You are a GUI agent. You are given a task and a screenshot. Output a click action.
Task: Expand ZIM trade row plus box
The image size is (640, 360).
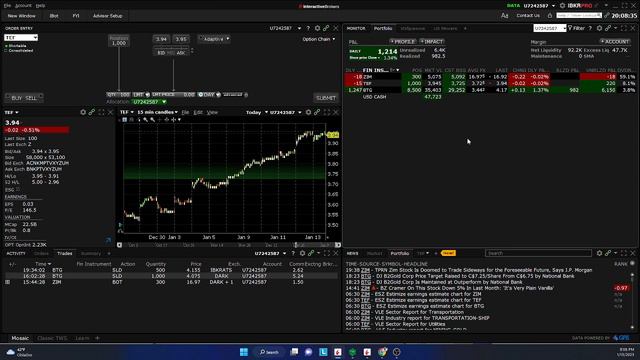point(7,282)
